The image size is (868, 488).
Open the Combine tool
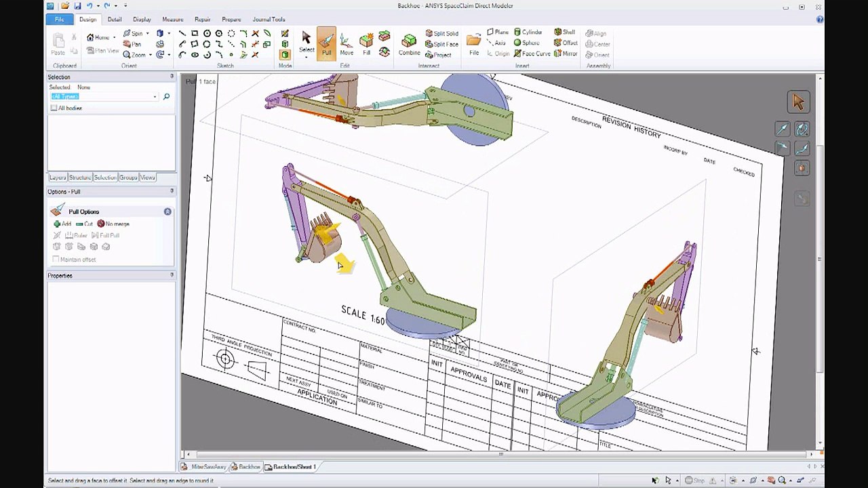(x=409, y=43)
